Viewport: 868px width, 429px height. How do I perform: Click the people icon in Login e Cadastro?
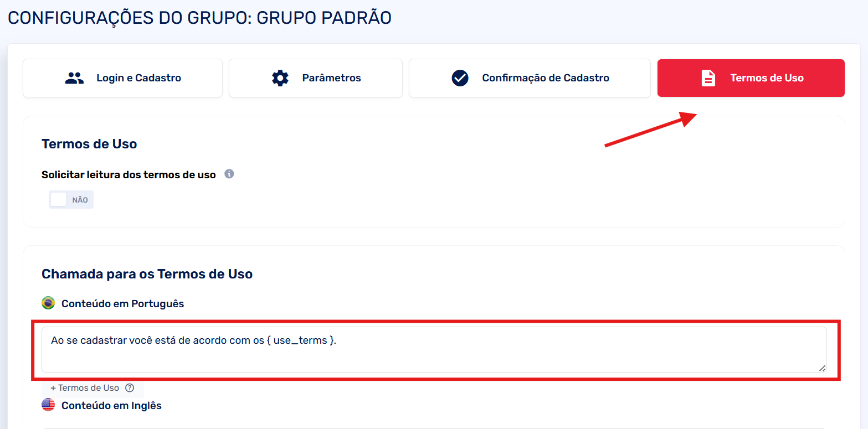(x=74, y=78)
